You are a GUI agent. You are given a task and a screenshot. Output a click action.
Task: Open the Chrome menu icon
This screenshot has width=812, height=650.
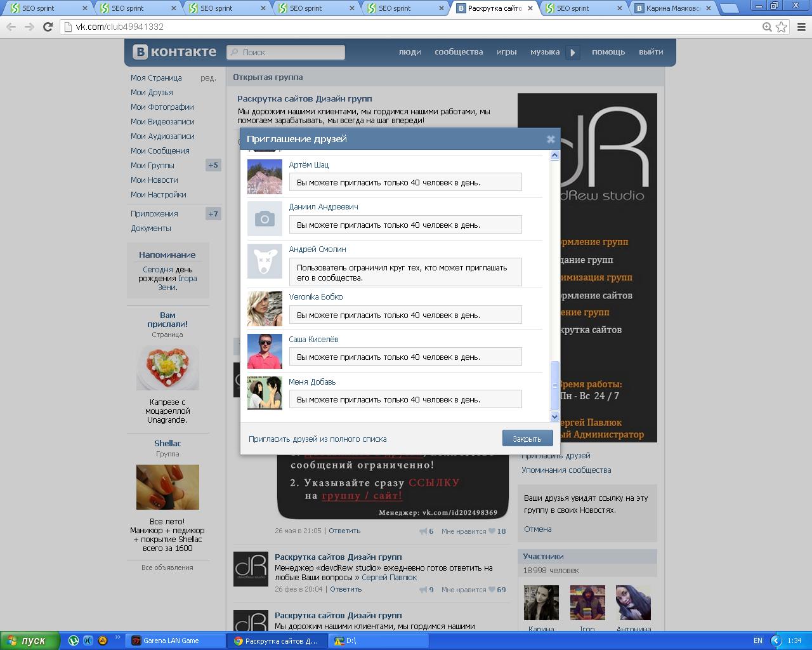coord(801,27)
